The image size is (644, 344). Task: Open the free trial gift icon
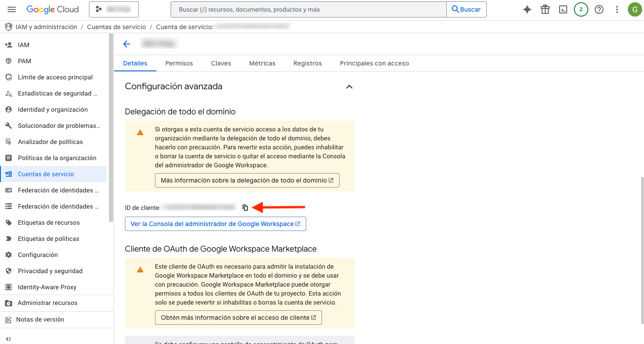point(545,9)
